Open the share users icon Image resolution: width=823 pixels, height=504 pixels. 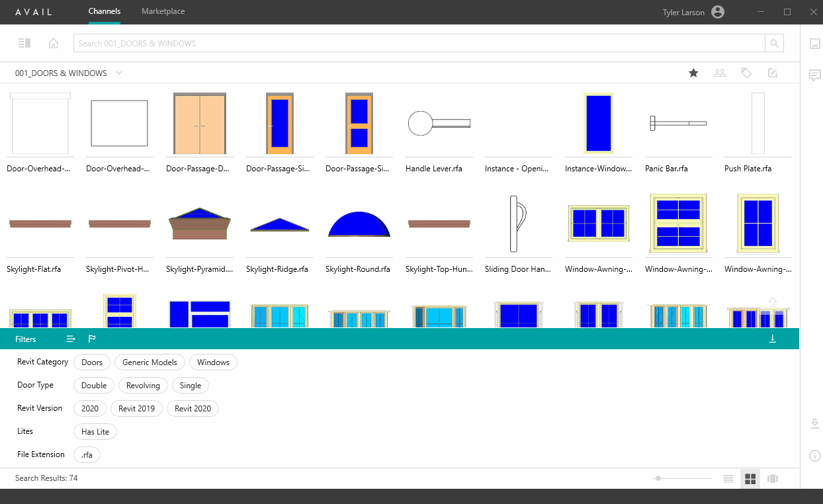(720, 73)
